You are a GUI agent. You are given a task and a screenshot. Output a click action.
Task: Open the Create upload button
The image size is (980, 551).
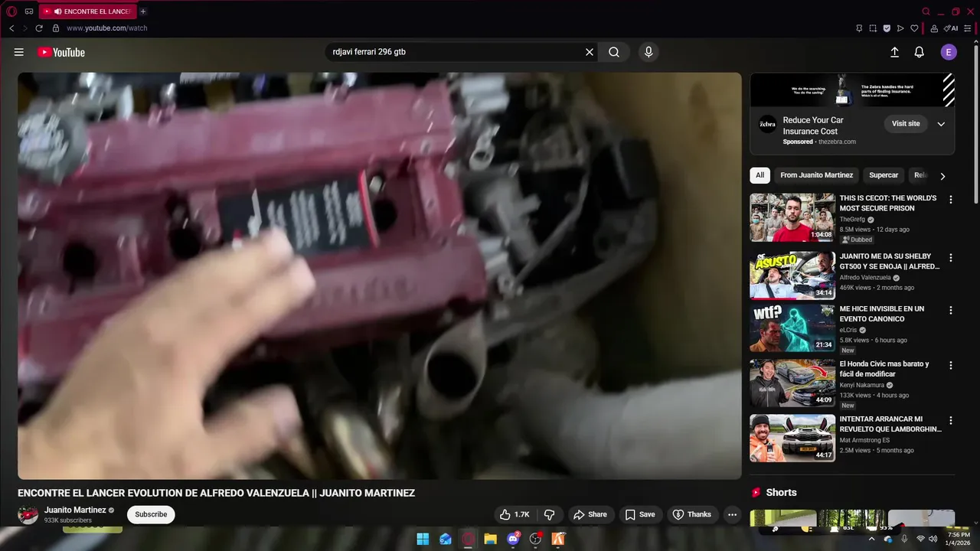coord(894,52)
